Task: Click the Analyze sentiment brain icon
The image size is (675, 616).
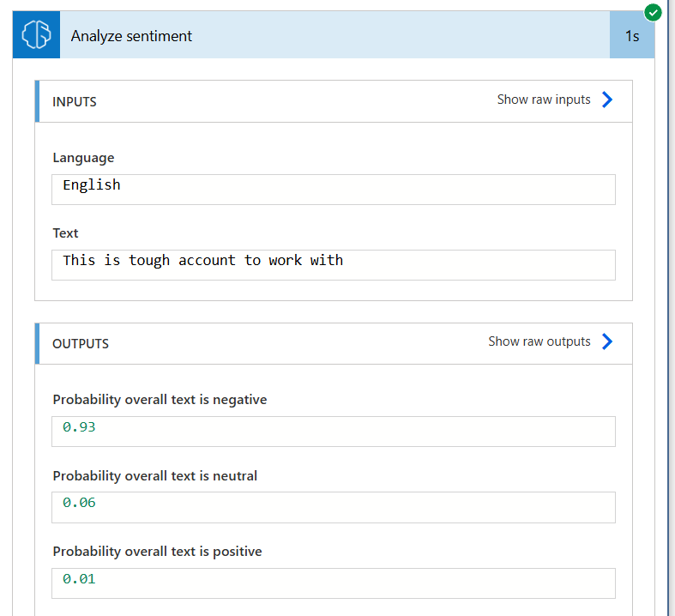Action: pyautogui.click(x=36, y=35)
